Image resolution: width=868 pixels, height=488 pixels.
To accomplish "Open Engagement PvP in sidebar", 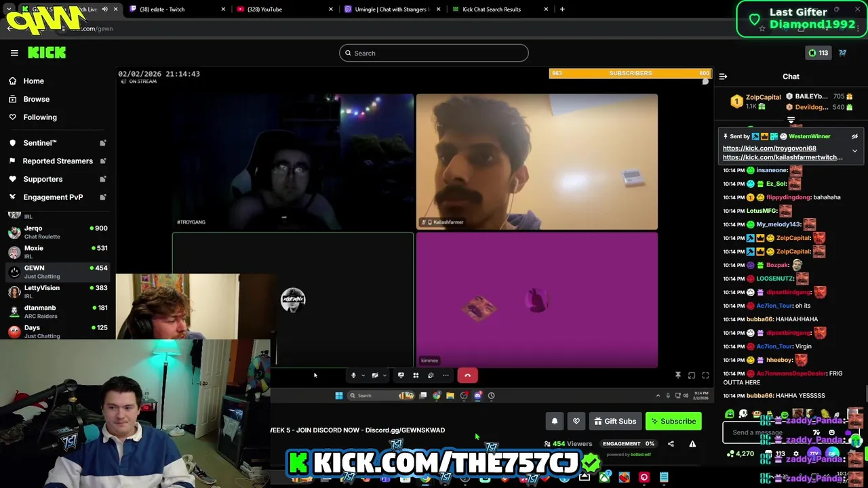I will click(57, 197).
